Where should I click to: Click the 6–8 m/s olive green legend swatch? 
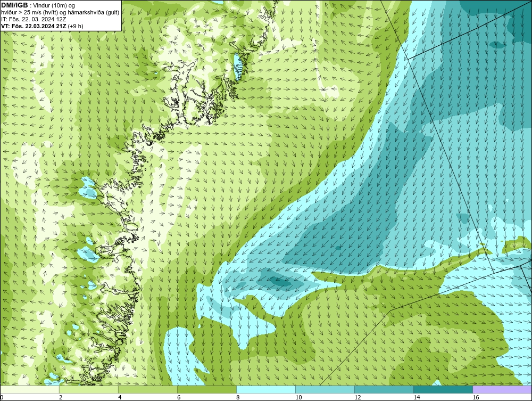[207, 389]
